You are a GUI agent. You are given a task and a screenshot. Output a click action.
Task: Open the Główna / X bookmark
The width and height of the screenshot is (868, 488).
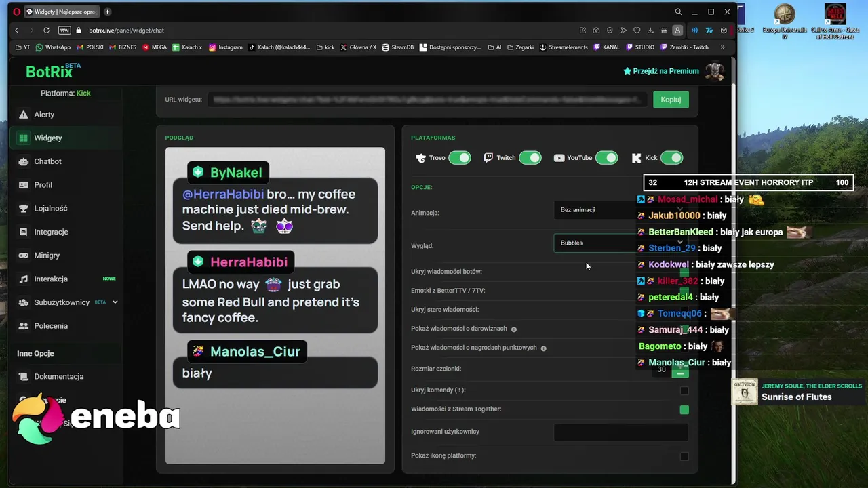358,47
